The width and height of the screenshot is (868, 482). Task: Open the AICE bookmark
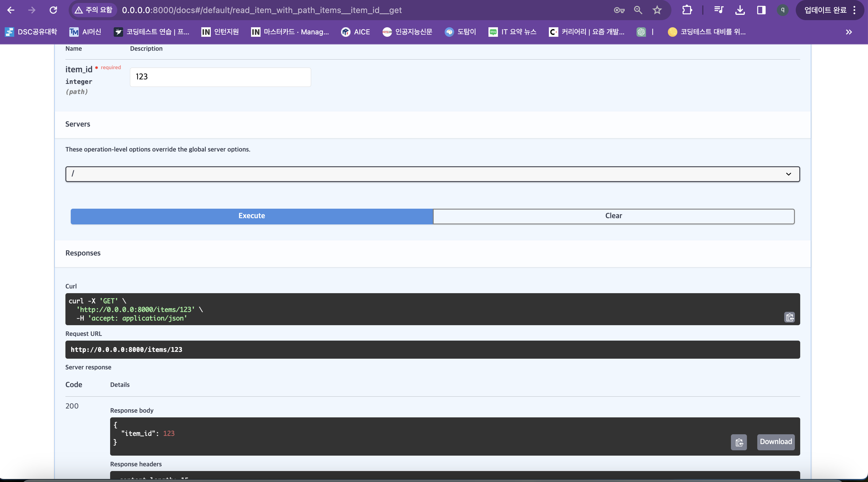coord(356,32)
